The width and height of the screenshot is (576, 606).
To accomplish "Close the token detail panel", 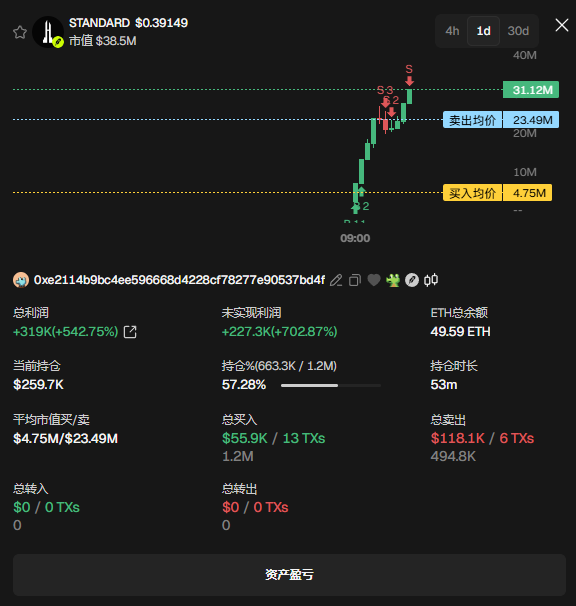I will [562, 26].
